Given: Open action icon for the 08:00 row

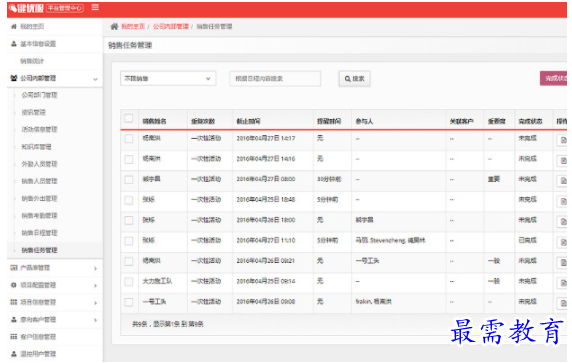Looking at the screenshot, I should pyautogui.click(x=563, y=181).
